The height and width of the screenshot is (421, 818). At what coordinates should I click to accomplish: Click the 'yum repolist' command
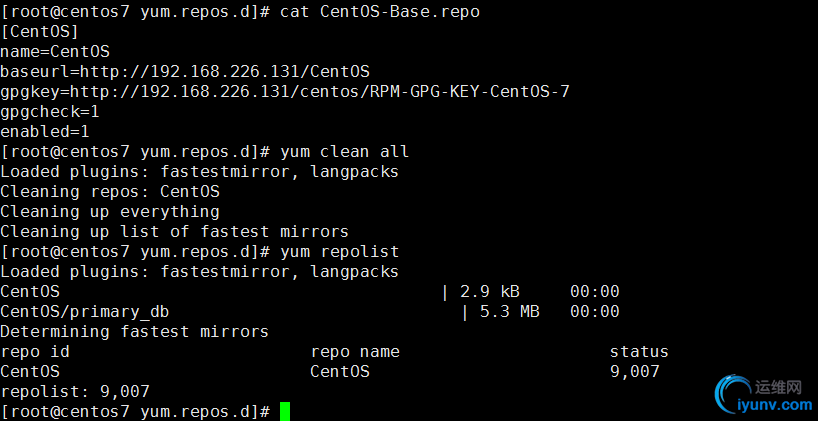tap(340, 251)
